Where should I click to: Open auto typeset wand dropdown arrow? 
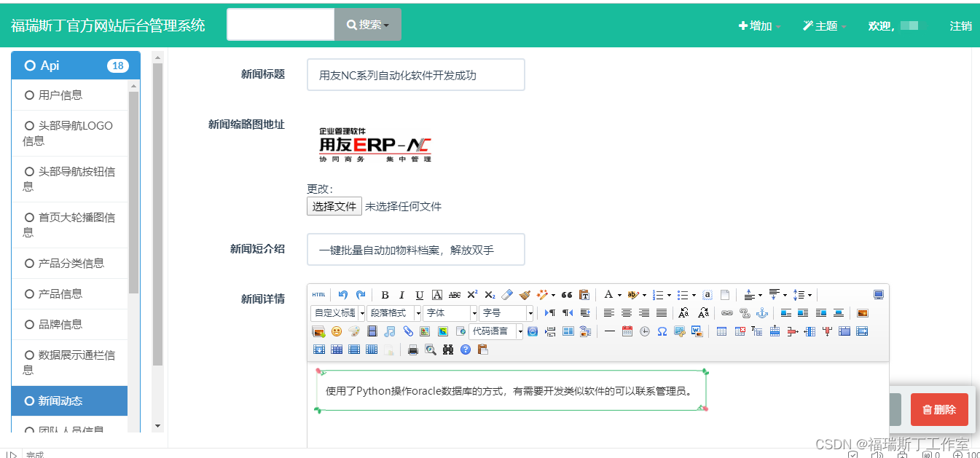[553, 295]
